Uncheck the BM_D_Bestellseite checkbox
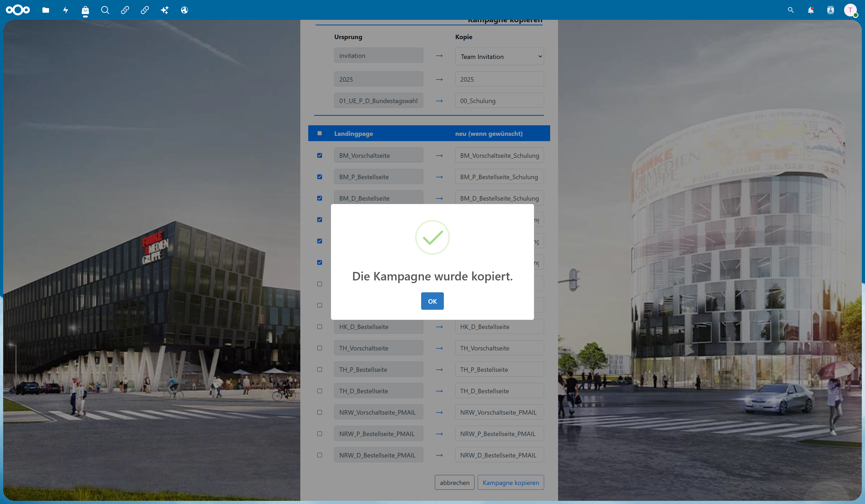This screenshot has width=865, height=504. [x=320, y=198]
